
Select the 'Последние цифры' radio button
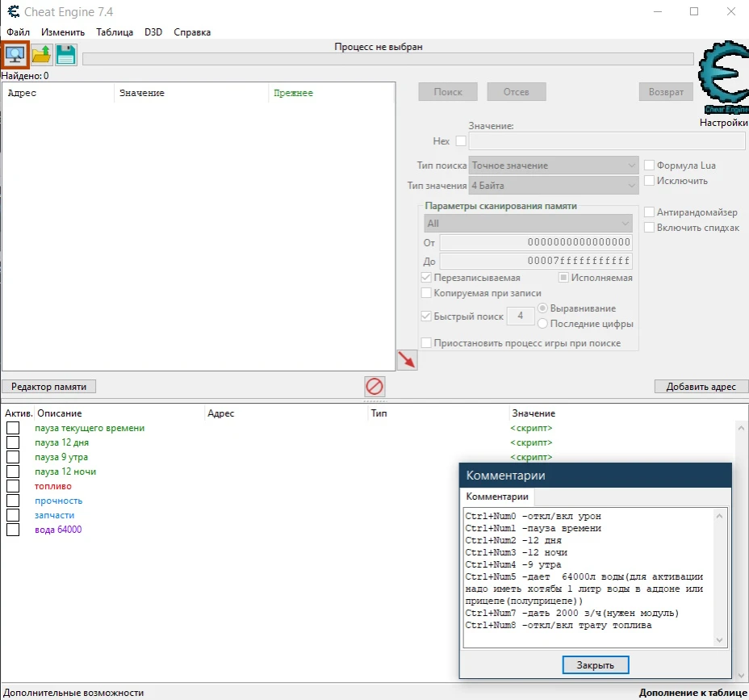[542, 324]
